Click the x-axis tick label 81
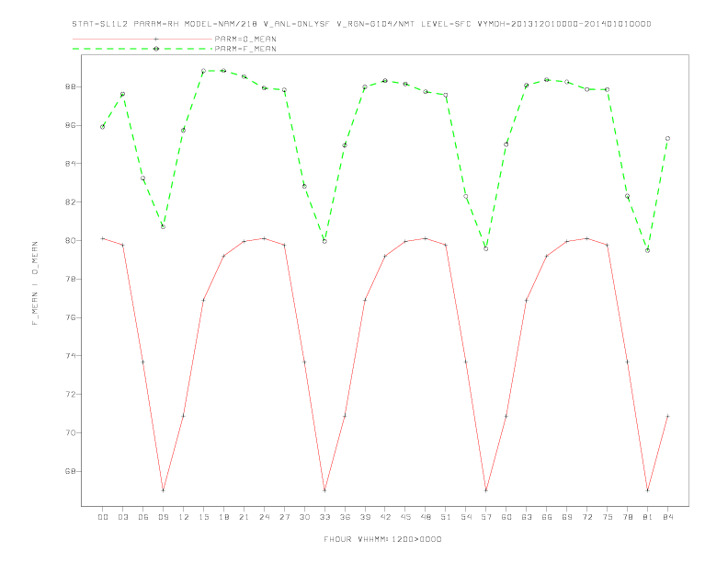The width and height of the screenshot is (728, 563). tap(648, 517)
